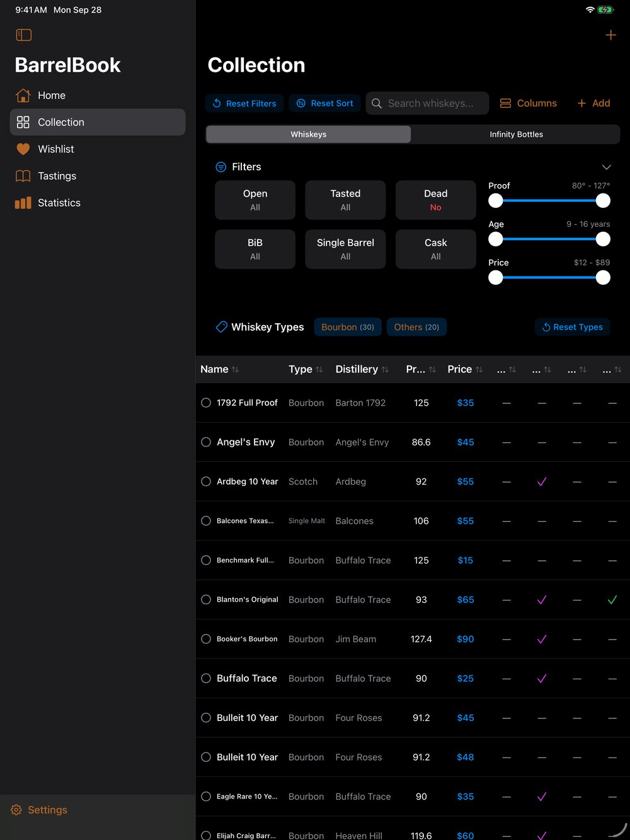Click the Price slider's right handle

click(x=603, y=277)
